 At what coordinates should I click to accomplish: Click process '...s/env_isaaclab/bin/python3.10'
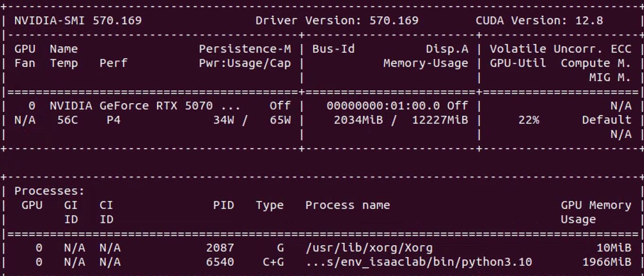point(419,262)
